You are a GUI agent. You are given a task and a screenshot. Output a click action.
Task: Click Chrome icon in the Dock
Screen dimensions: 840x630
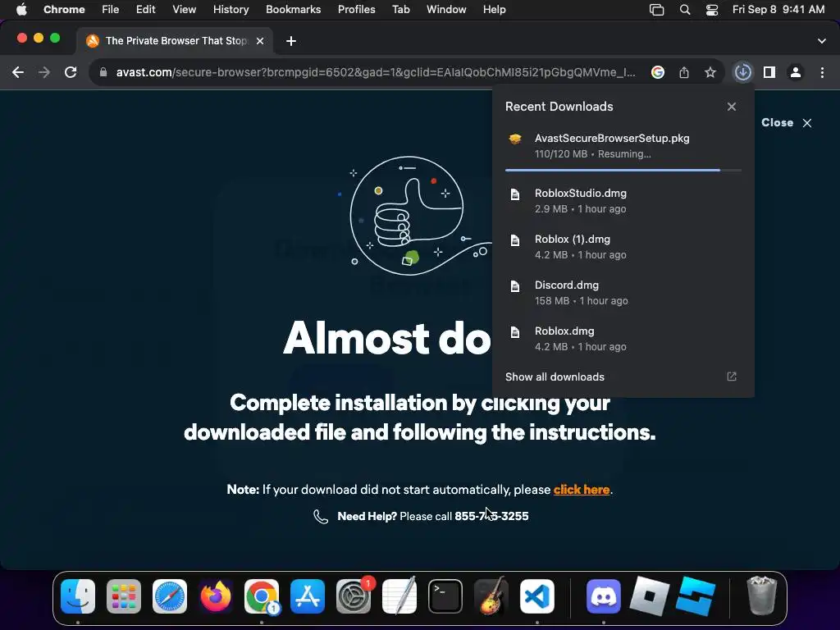pyautogui.click(x=262, y=596)
